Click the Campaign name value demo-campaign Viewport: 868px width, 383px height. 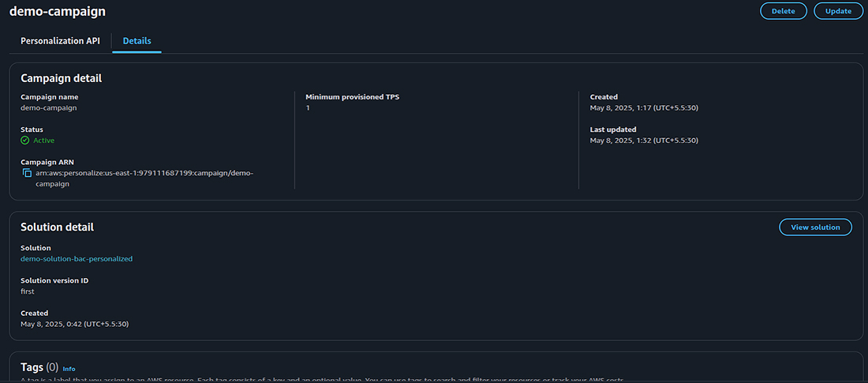coord(49,108)
